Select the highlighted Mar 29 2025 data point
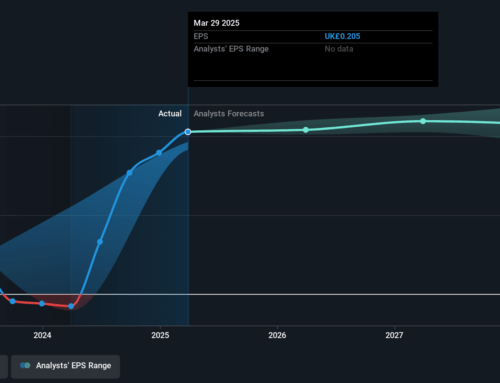The image size is (500, 383). 188,132
